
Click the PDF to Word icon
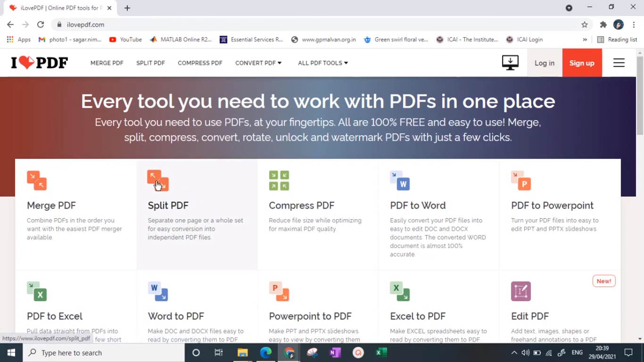click(400, 181)
